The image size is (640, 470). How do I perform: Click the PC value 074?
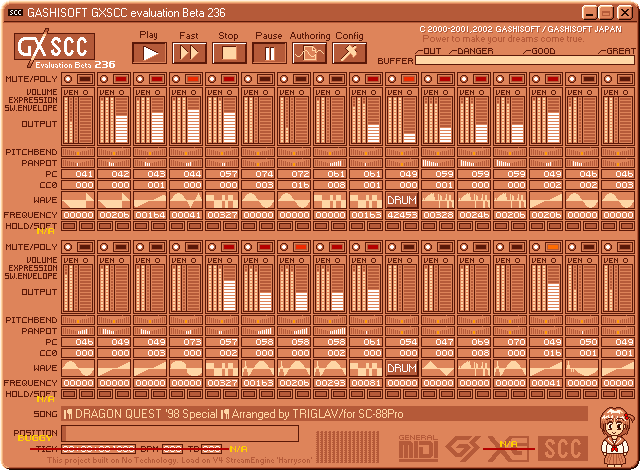click(x=258, y=174)
